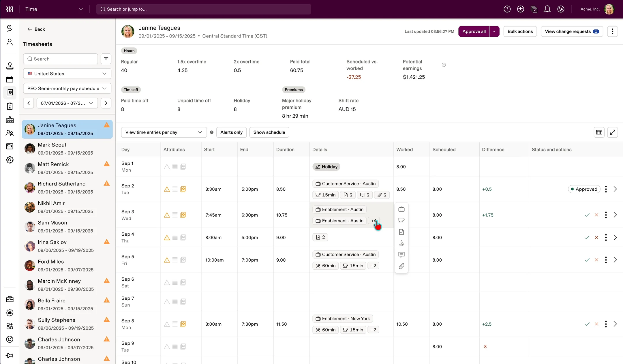Click the comment icon in popup
Viewport: 623px width, 364px height.
401,255
